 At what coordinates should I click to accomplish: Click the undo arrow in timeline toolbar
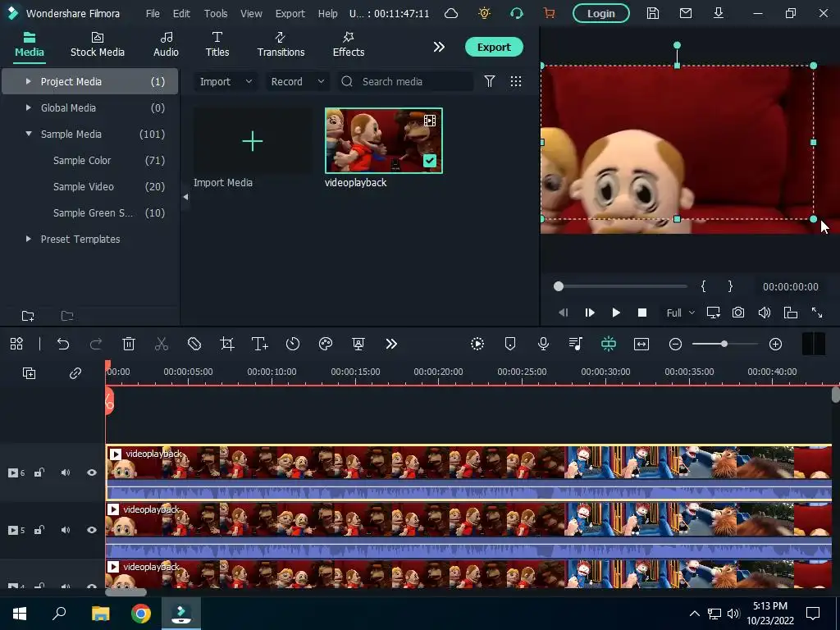[63, 344]
